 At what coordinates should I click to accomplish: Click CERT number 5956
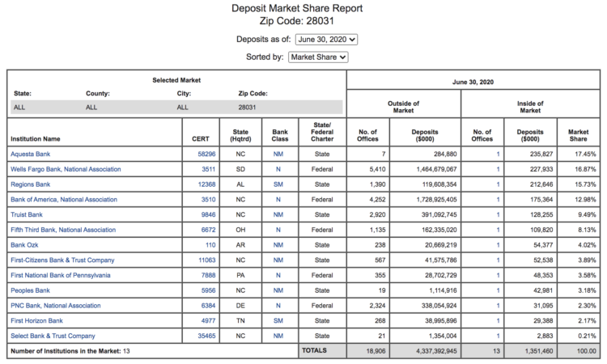[208, 290]
